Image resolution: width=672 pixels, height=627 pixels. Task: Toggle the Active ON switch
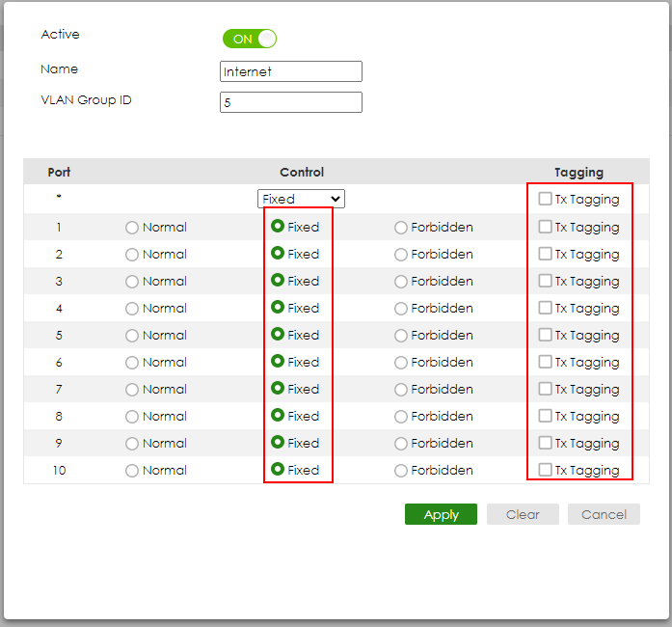pyautogui.click(x=250, y=39)
